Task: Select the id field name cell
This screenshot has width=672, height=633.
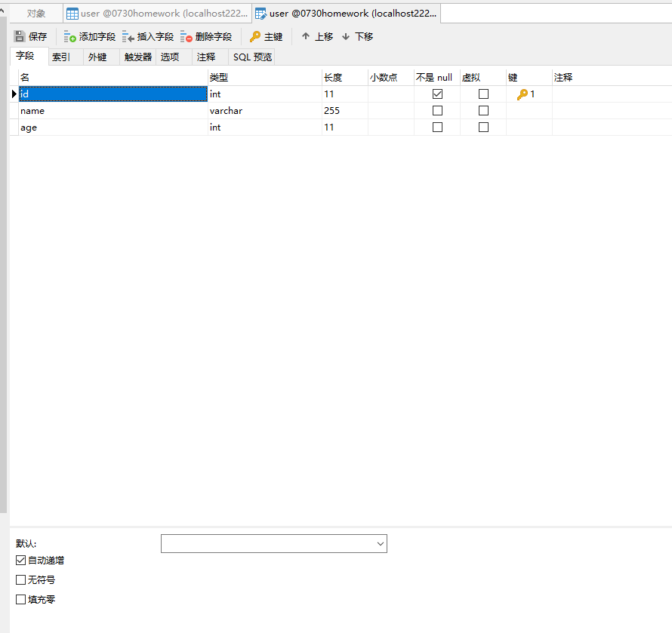Action: (x=113, y=94)
